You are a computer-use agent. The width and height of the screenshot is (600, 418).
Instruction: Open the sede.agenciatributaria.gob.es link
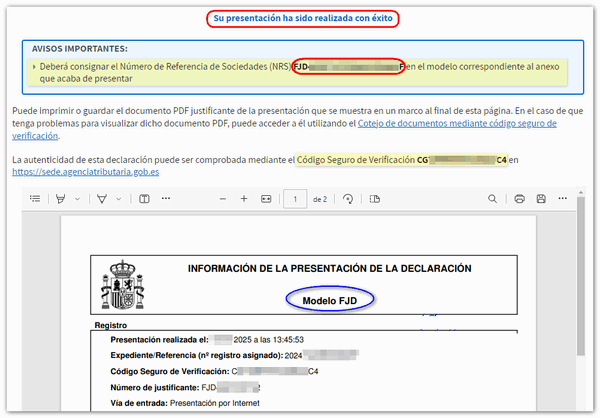click(86, 171)
